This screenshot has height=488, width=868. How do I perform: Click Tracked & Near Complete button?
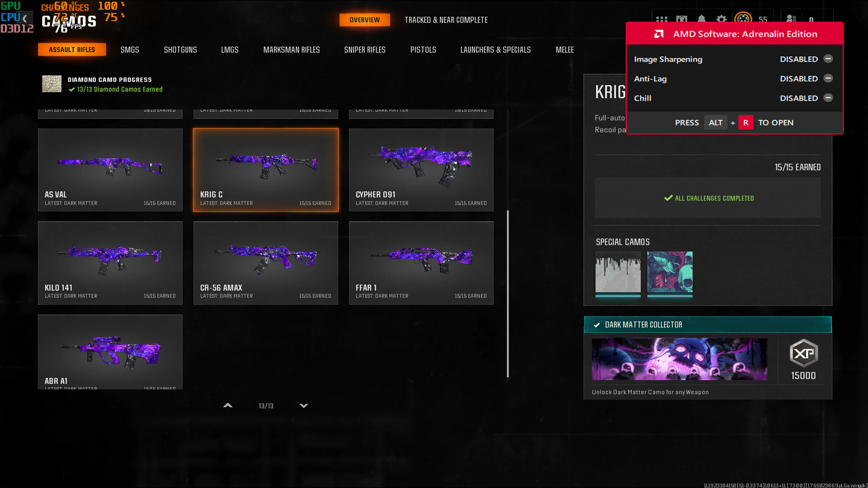pyautogui.click(x=446, y=20)
